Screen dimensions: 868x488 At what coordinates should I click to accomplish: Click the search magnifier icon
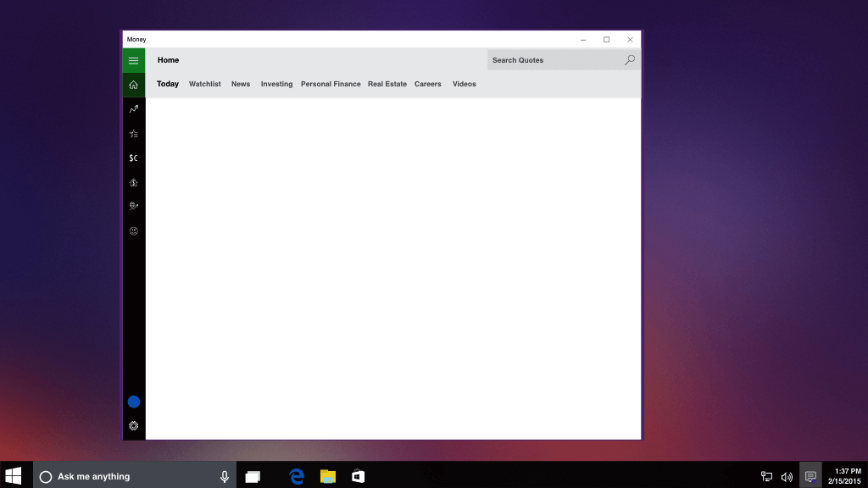(x=630, y=60)
